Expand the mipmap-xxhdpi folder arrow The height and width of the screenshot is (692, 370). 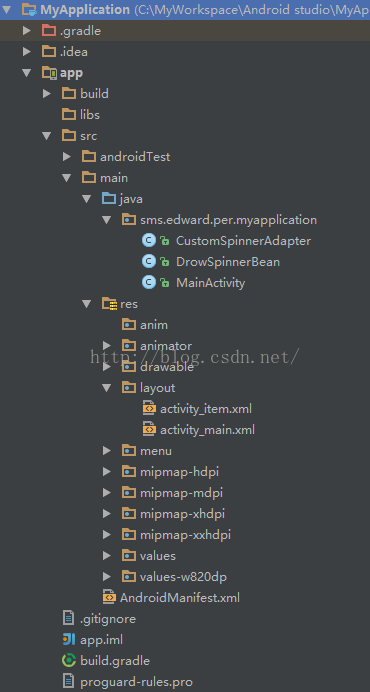click(x=107, y=535)
